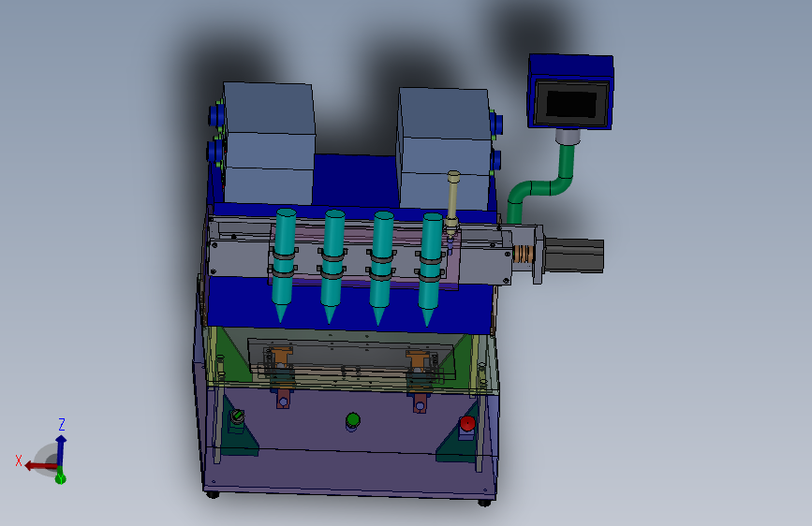
Task: Click the blue Z axis arrow of the triad
Action: 61,448
